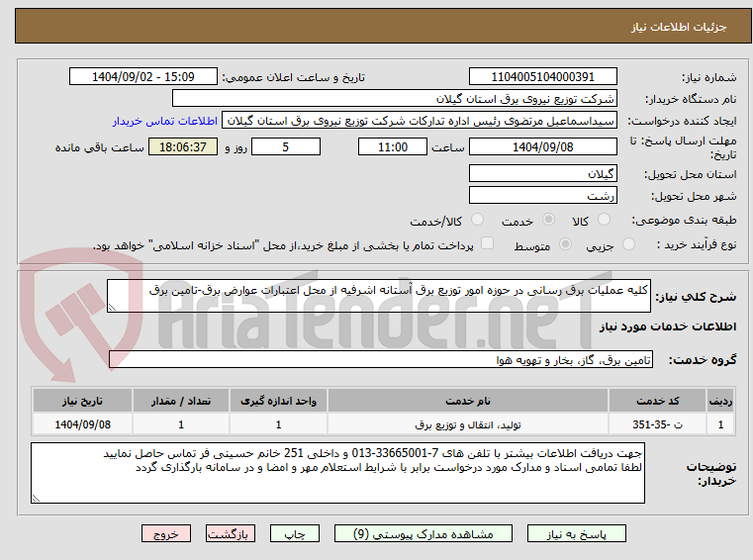Select the خدمت radio button
753x560 pixels.
click(548, 220)
